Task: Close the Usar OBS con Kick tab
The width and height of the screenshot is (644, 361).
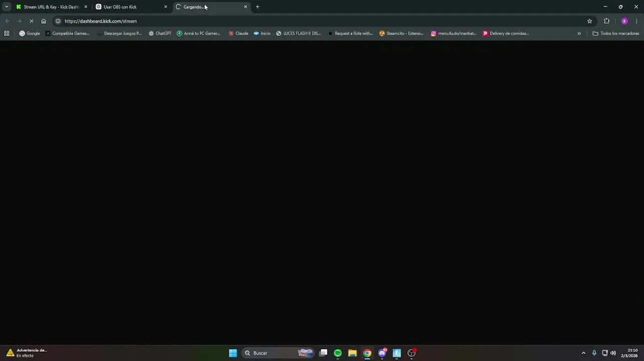Action: (x=166, y=7)
